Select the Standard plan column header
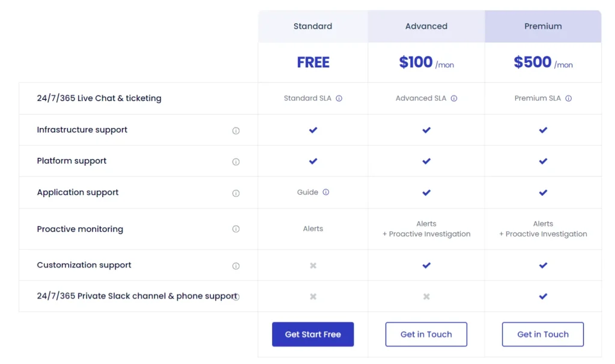The width and height of the screenshot is (615, 364). point(313,26)
